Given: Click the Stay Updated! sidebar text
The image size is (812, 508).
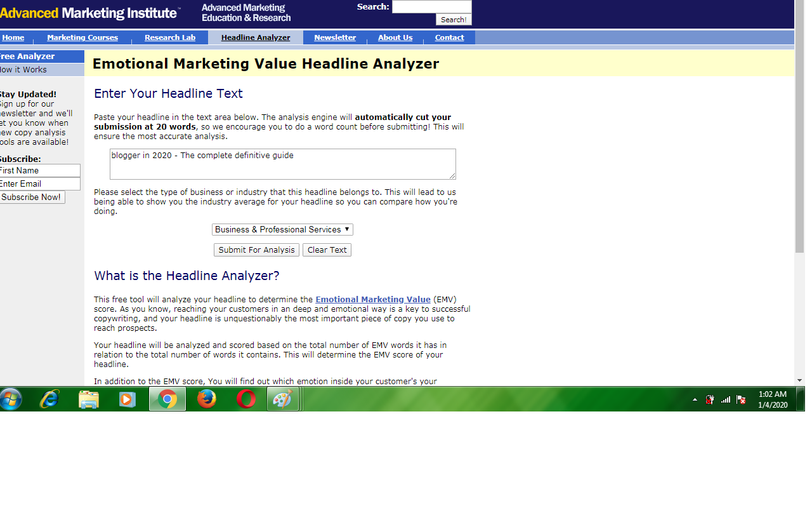Looking at the screenshot, I should [28, 94].
